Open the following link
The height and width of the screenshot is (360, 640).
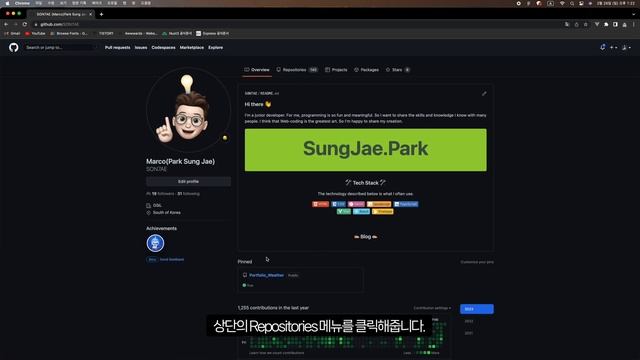click(189, 193)
